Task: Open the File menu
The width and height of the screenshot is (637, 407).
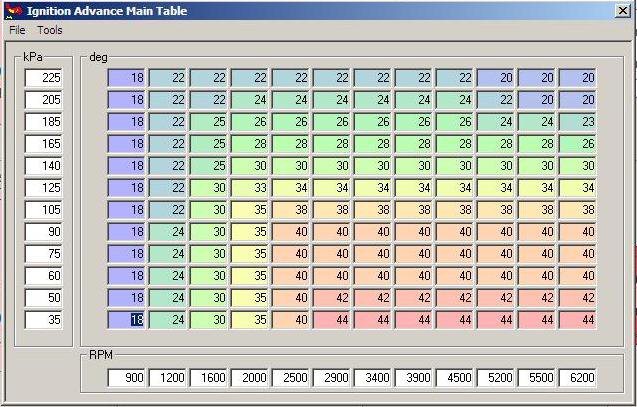Action: pyautogui.click(x=17, y=30)
